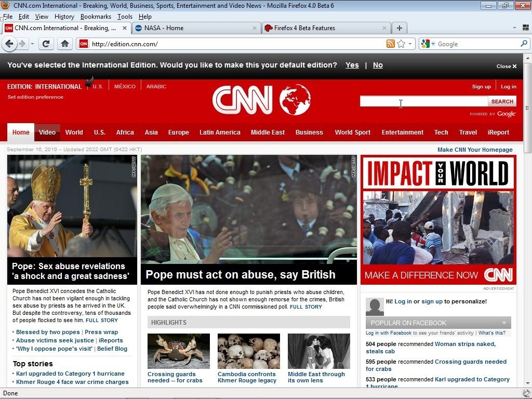This screenshot has width=532, height=399.
Task: Open the crab Crossing guards story thumbnail
Action: [x=178, y=351]
